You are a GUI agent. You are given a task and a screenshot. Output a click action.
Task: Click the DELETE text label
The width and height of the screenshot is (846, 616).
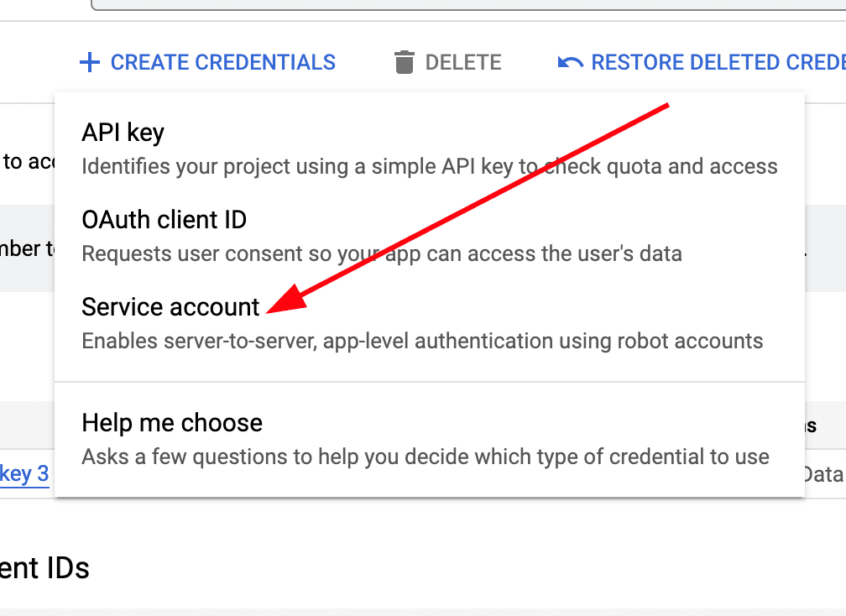(x=463, y=63)
